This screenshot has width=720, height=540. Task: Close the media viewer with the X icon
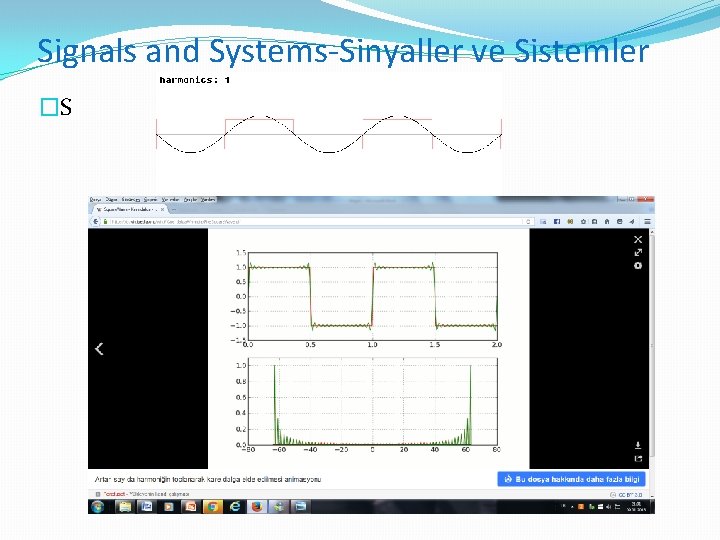click(x=638, y=239)
